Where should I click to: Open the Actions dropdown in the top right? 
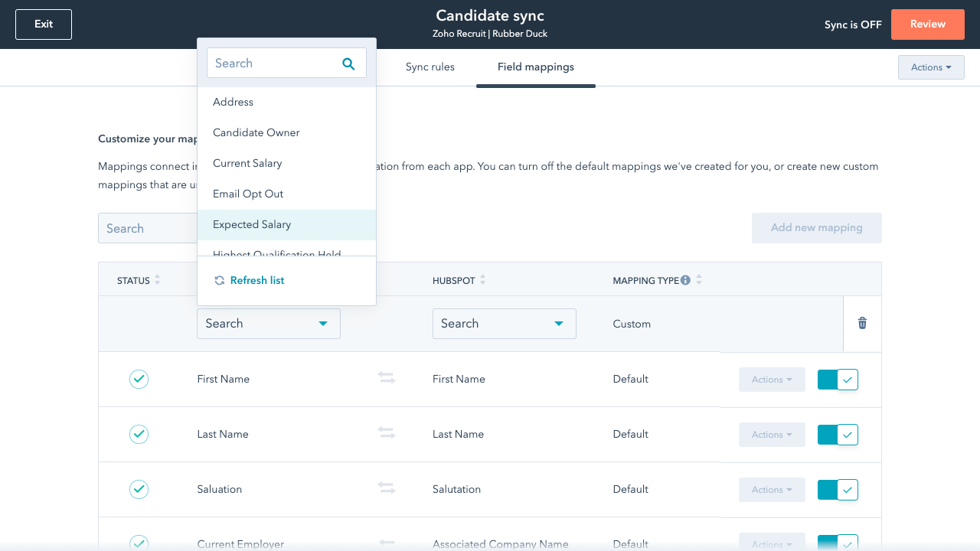(931, 67)
